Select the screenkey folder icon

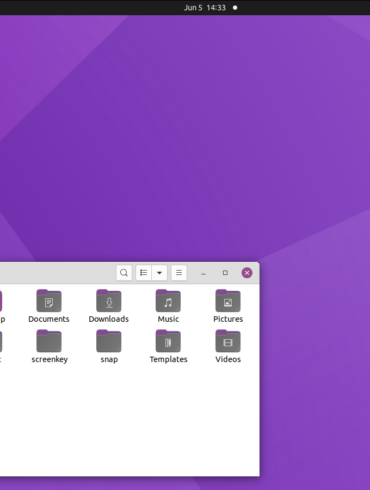click(49, 341)
